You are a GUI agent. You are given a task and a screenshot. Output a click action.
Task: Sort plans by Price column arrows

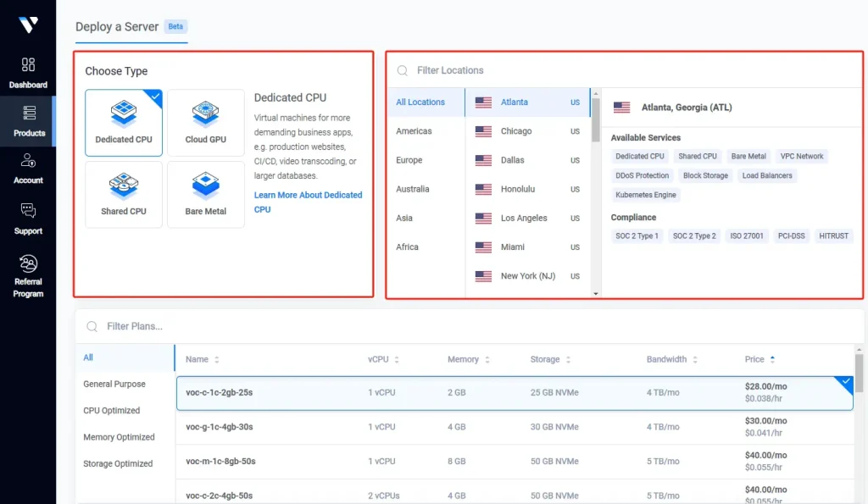pos(772,360)
